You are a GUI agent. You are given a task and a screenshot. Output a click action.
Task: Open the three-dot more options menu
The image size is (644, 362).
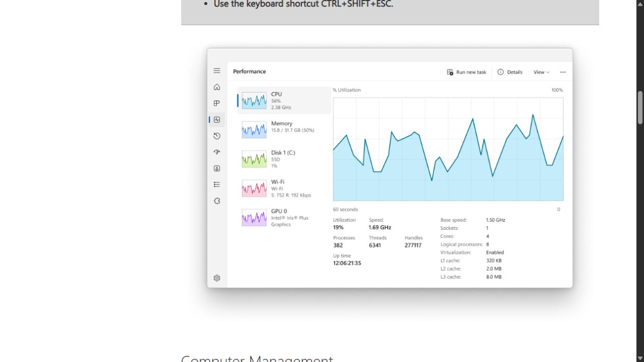tap(563, 72)
